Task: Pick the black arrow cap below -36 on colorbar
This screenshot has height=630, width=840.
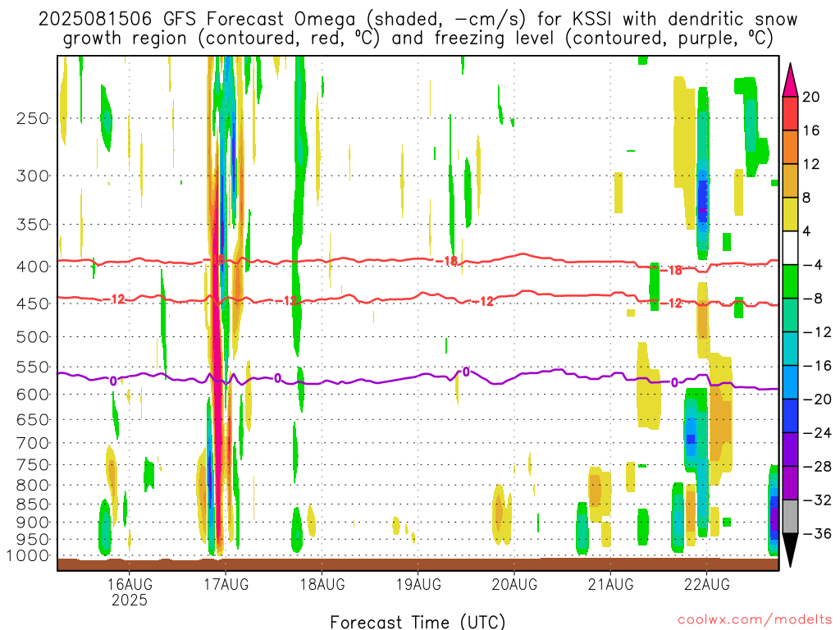Action: point(790,550)
